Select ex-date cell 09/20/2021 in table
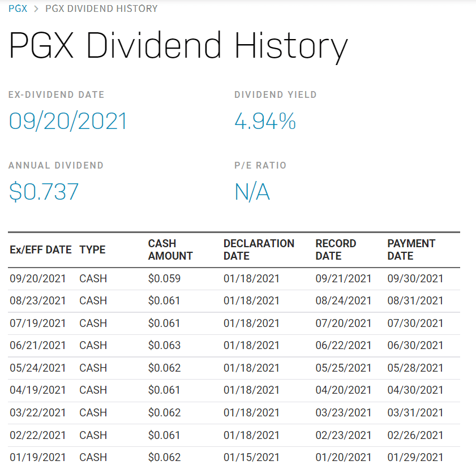Image resolution: width=476 pixels, height=465 pixels. click(38, 278)
